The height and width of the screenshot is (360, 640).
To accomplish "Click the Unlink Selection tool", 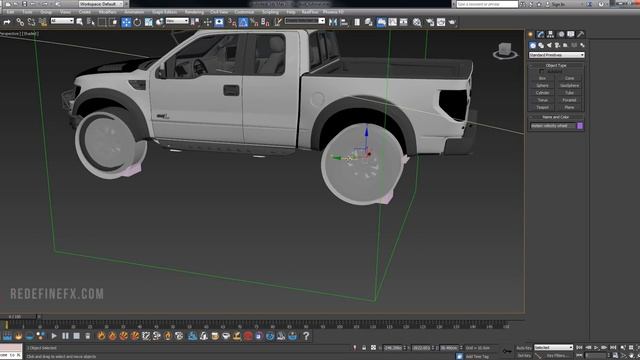I will [x=31, y=22].
